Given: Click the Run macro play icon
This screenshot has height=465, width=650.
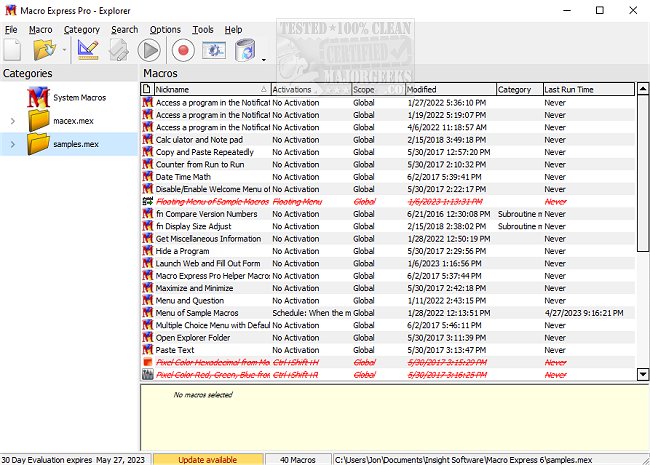Looking at the screenshot, I should tap(149, 50).
